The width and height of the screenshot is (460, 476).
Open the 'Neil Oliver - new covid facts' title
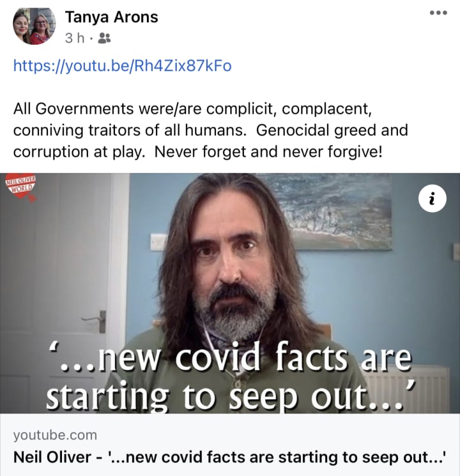tap(230, 457)
